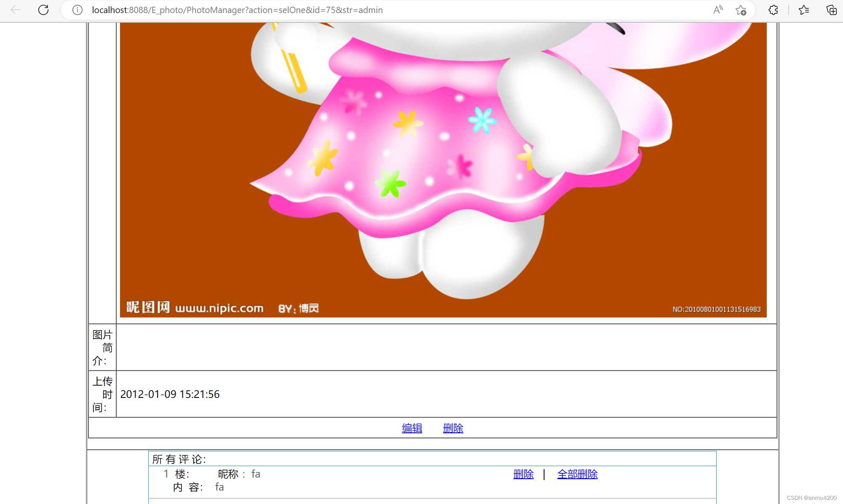Viewport: 843px width, 504px height.
Task: Open the Favorites list
Action: coord(803,10)
